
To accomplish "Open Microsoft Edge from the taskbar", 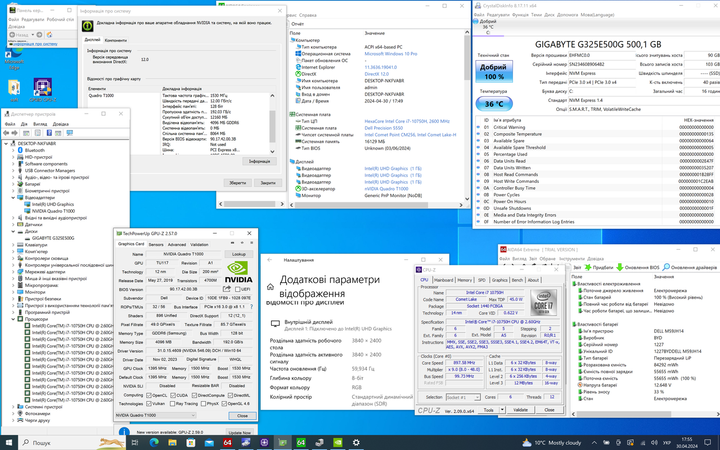I will pyautogui.click(x=154, y=442).
